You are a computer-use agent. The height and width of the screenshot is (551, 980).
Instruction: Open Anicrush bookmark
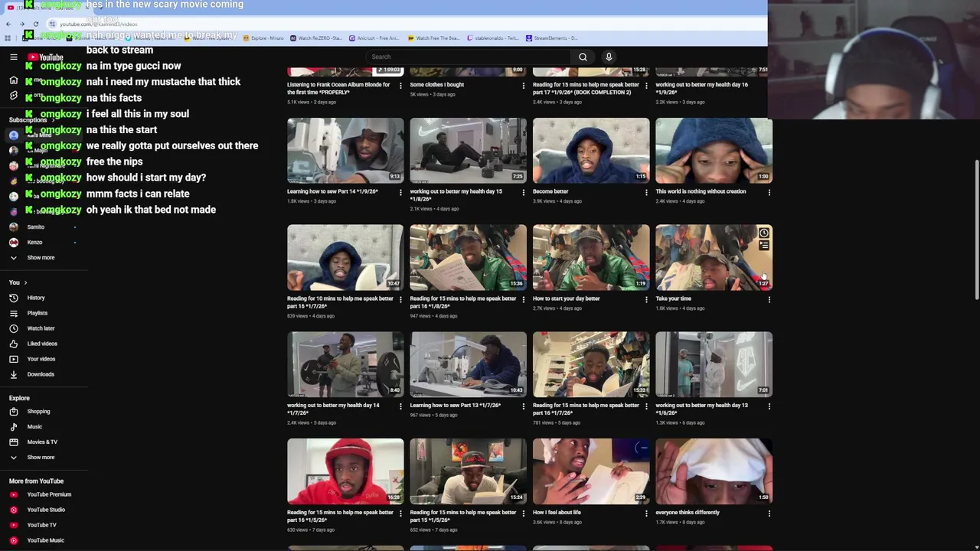[x=374, y=38]
